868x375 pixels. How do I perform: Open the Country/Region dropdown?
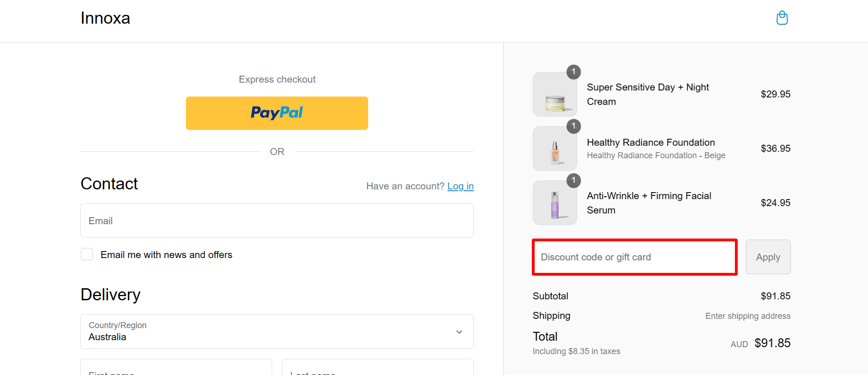pos(277,332)
